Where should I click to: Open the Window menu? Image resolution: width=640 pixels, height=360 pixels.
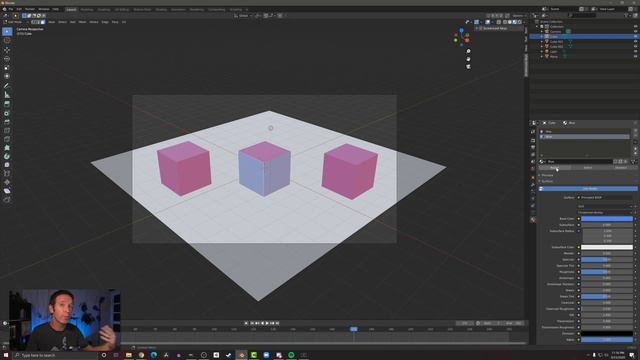click(x=44, y=9)
